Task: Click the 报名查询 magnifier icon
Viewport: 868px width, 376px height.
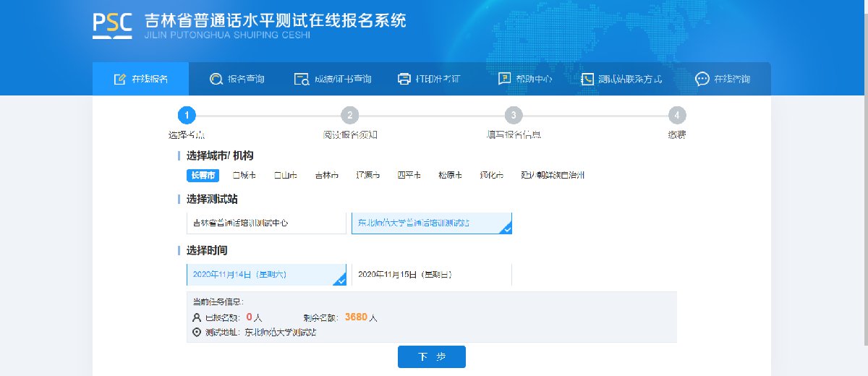Action: pyautogui.click(x=216, y=79)
